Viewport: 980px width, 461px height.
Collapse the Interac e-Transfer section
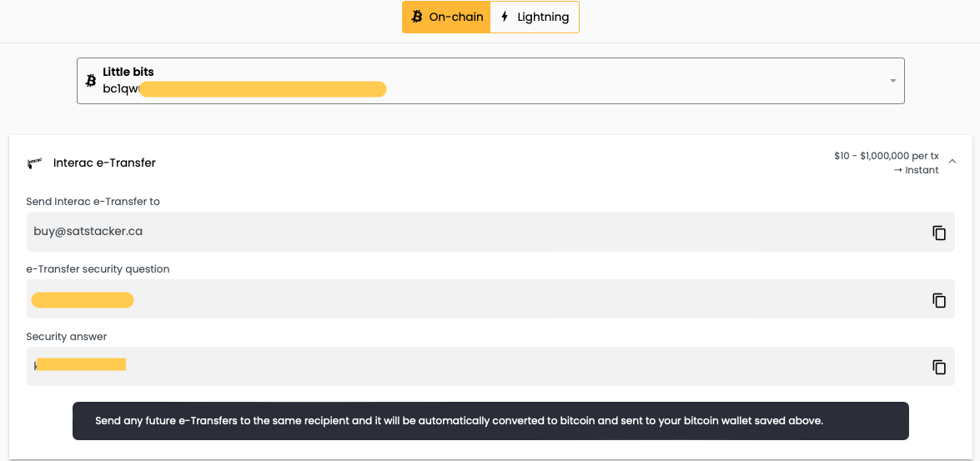pyautogui.click(x=952, y=162)
